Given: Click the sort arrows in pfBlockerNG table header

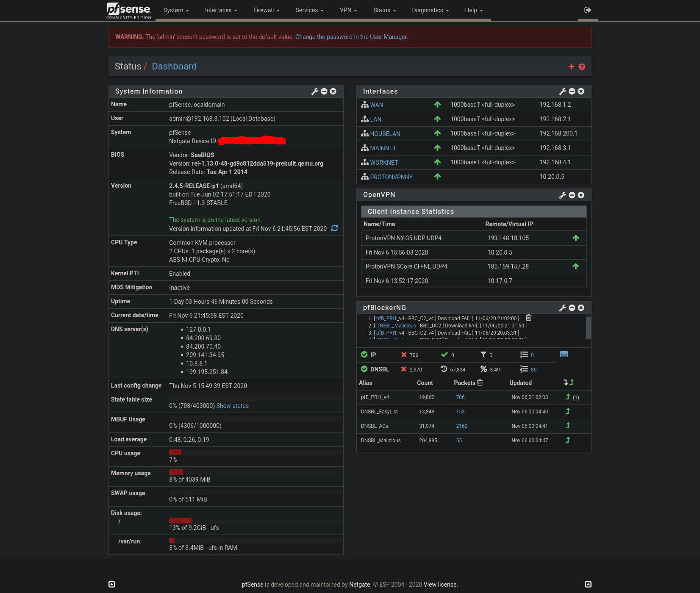Looking at the screenshot, I should click(569, 382).
